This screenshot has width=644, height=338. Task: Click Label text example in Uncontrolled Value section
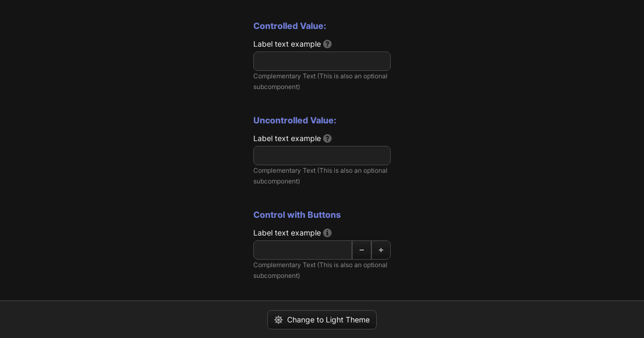tap(287, 138)
